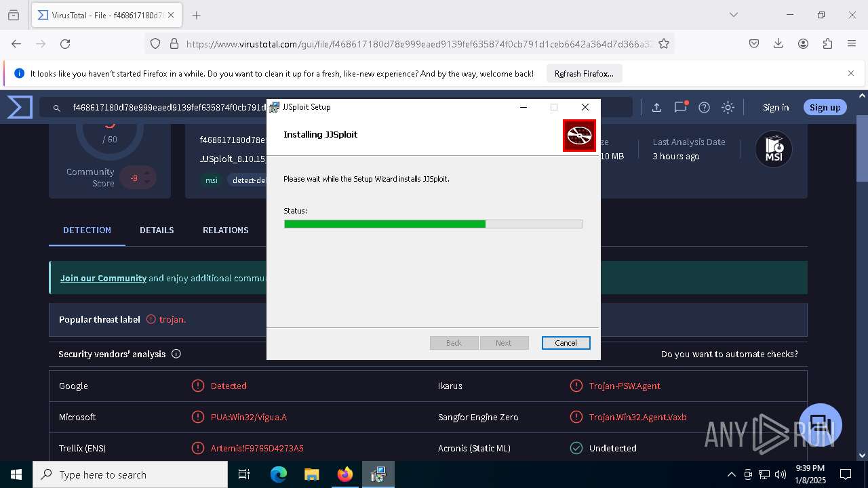The height and width of the screenshot is (488, 868).
Task: Open a new Firefox tab
Action: point(196,15)
